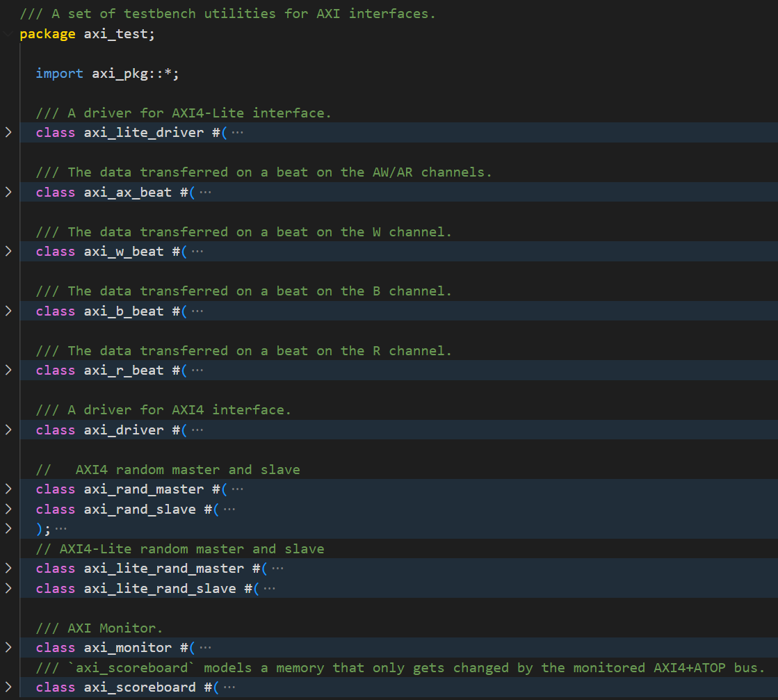Unfold axi_b_beat class with gutter chevron

tap(8, 311)
